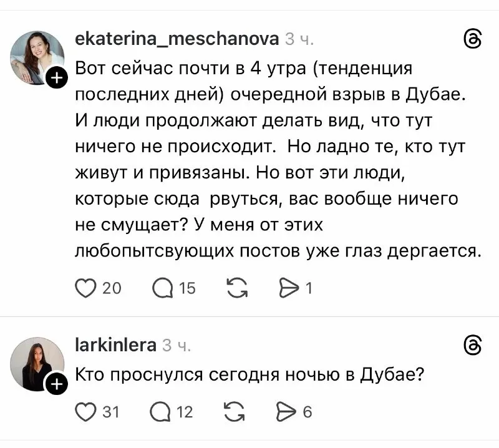This screenshot has width=499, height=448.
Task: Open replies on larkinlera's post
Action: (x=162, y=411)
